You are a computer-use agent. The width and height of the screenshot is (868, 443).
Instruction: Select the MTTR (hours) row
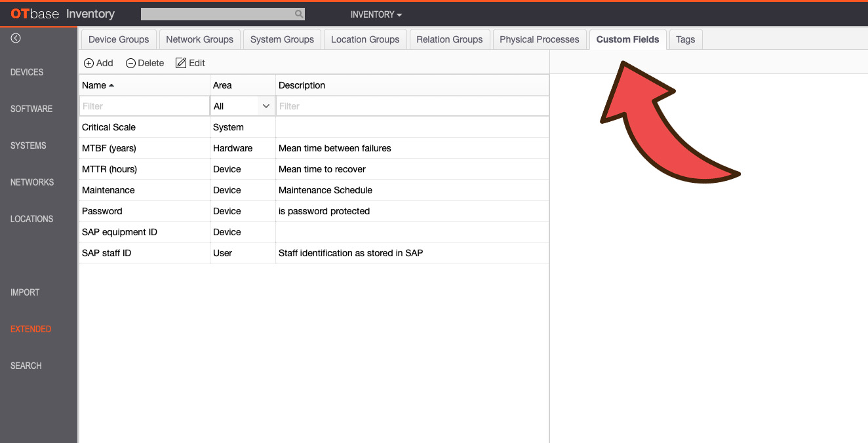click(314, 169)
